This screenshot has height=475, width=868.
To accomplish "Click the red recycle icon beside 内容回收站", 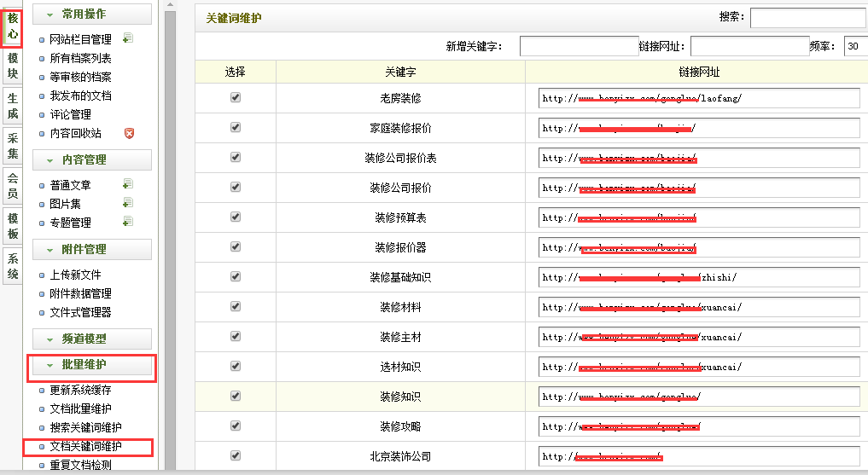I will point(129,133).
